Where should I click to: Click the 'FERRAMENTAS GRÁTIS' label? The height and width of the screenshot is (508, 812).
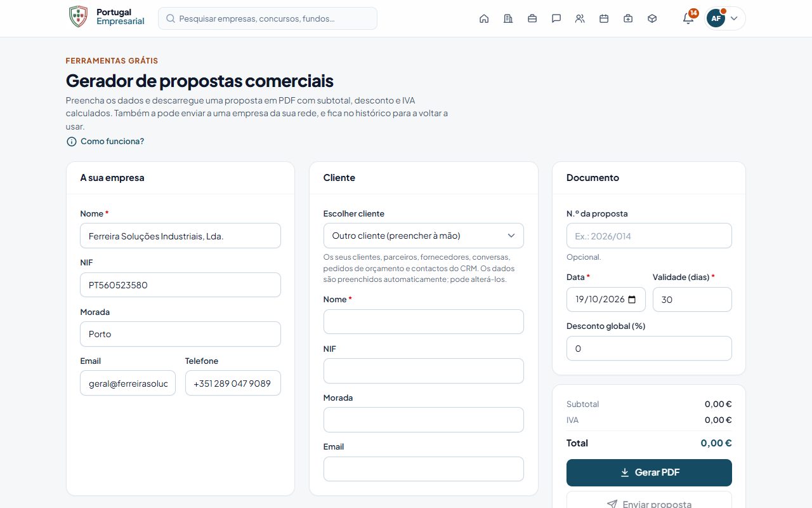click(112, 61)
